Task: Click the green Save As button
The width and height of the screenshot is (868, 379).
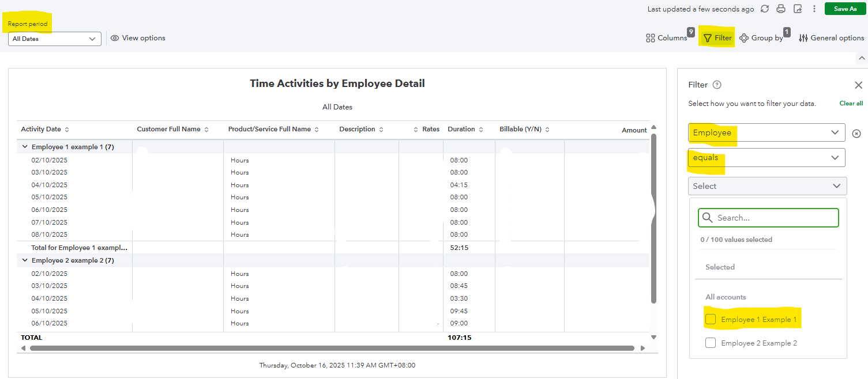Action: [845, 9]
